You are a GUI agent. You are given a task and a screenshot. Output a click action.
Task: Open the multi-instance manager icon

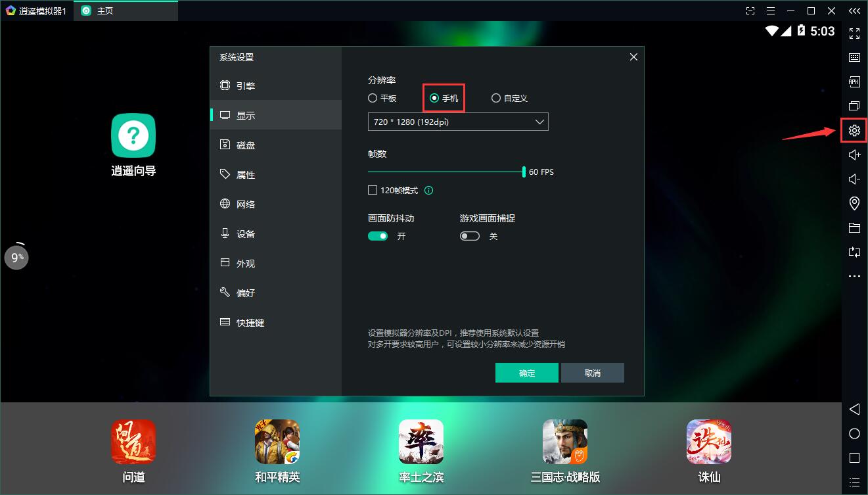coord(854,106)
